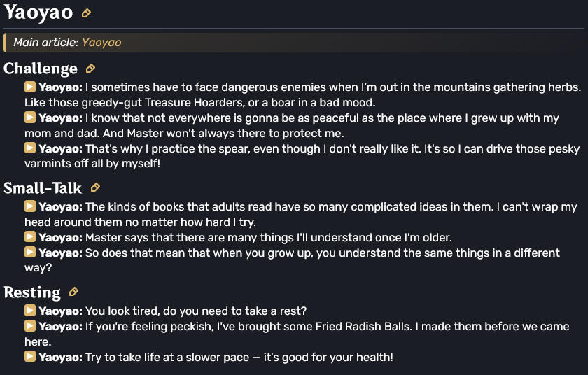The height and width of the screenshot is (375, 588).
Task: Click the Small-Talk section heading text
Action: pos(43,187)
